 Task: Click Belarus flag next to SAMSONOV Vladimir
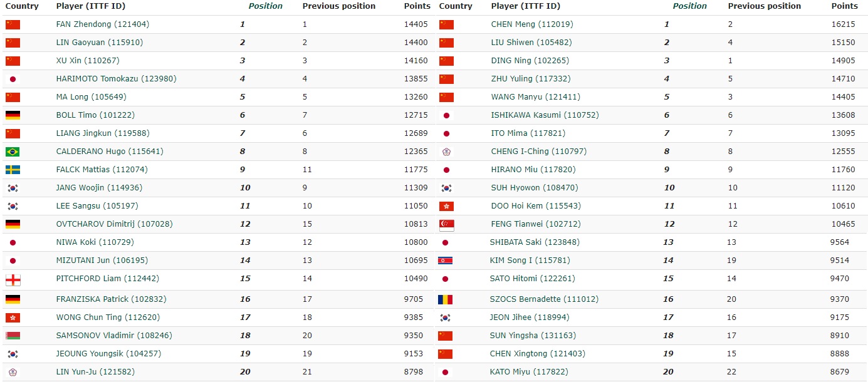tap(13, 336)
